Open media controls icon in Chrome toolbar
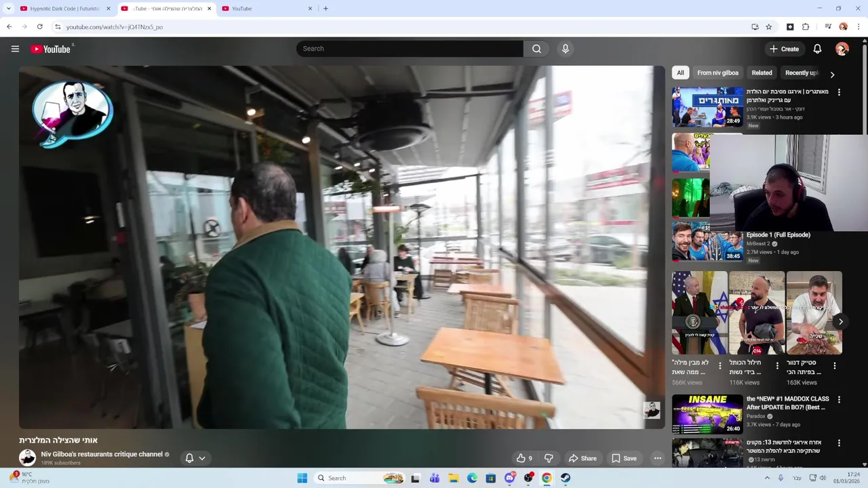The width and height of the screenshot is (868, 488). point(828,27)
